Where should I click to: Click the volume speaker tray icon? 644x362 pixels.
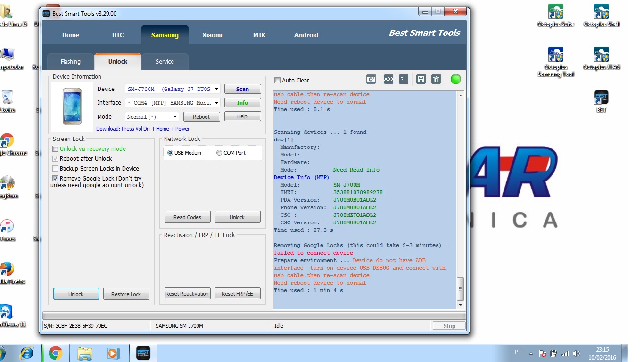576,353
